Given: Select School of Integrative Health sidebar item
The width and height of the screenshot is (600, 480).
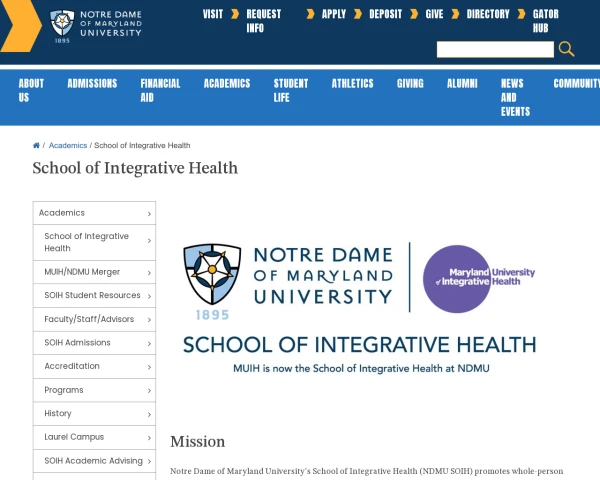Looking at the screenshot, I should coord(94,242).
